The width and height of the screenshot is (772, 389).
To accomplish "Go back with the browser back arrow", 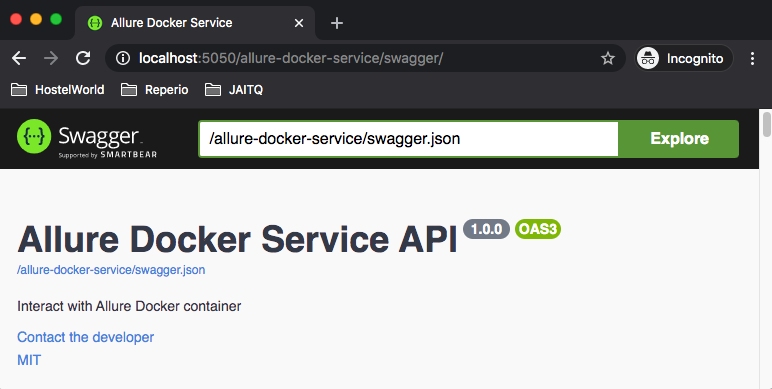I will click(19, 58).
